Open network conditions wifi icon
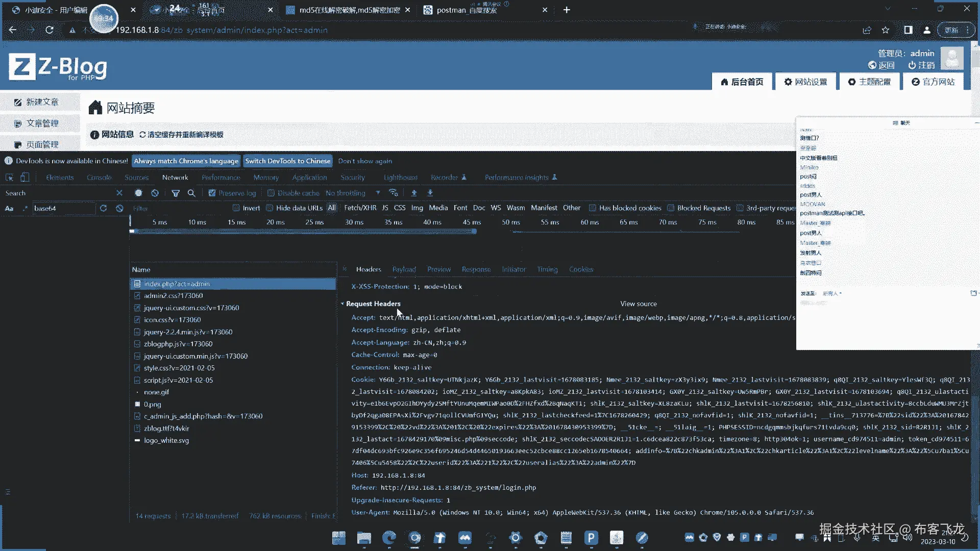The height and width of the screenshot is (551, 980). pyautogui.click(x=393, y=193)
